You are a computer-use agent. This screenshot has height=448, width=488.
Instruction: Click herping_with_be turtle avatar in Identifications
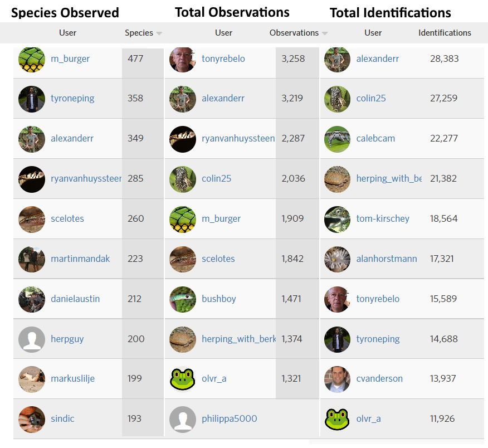(x=338, y=179)
